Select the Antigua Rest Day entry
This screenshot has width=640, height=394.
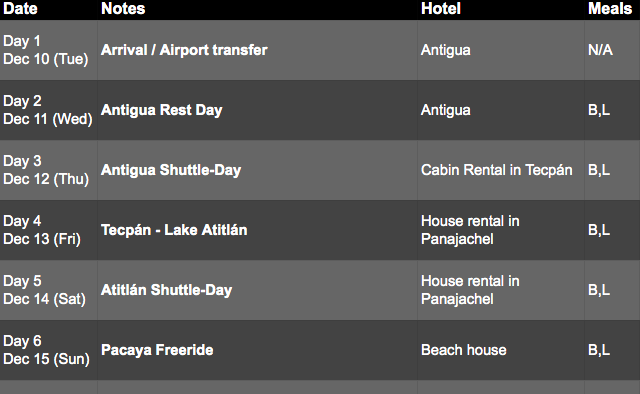point(162,110)
